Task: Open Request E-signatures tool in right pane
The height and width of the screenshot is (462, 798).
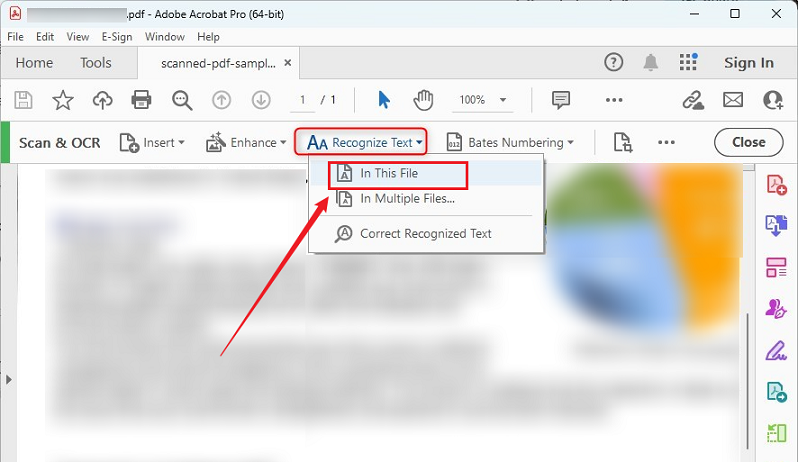Action: (x=776, y=309)
